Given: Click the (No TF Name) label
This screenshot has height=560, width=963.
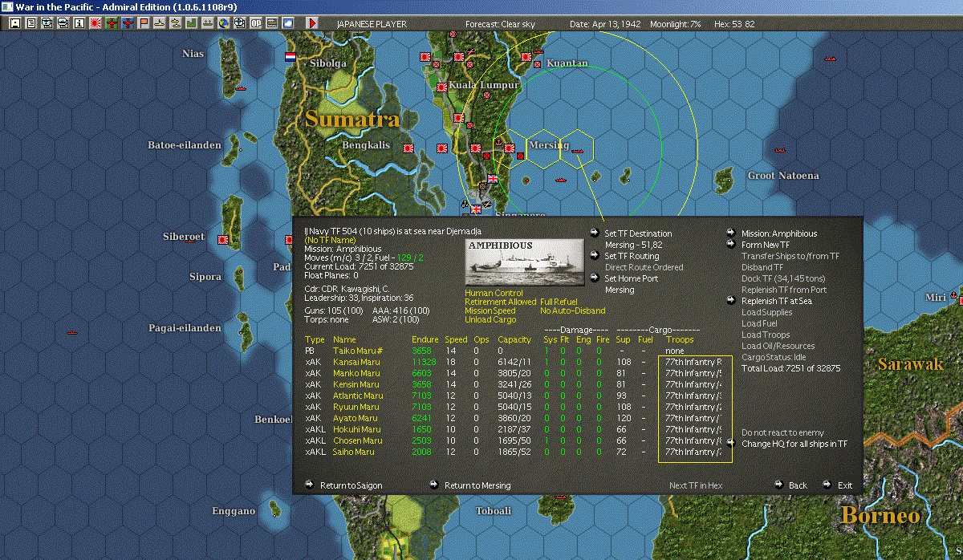Looking at the screenshot, I should 330,239.
